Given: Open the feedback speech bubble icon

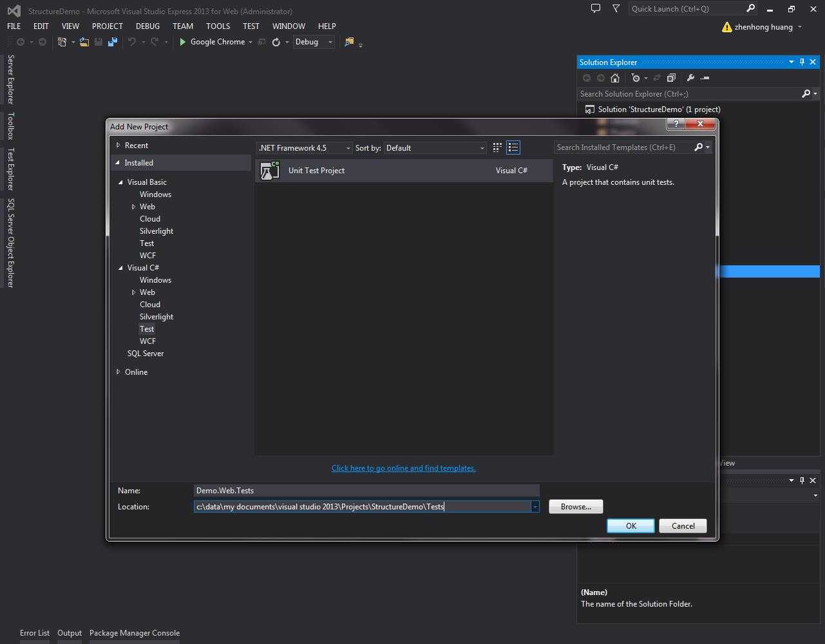Looking at the screenshot, I should pos(596,9).
